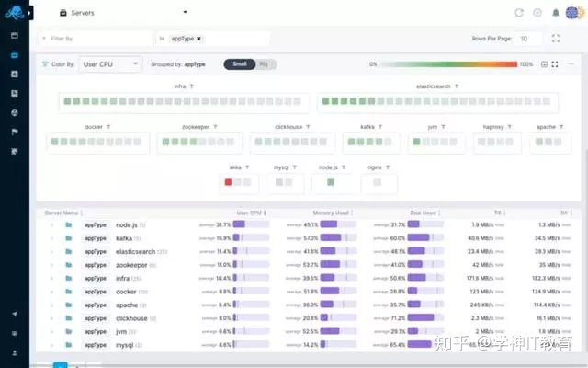Expand the zookeeper row
588x368 pixels.
coord(51,265)
